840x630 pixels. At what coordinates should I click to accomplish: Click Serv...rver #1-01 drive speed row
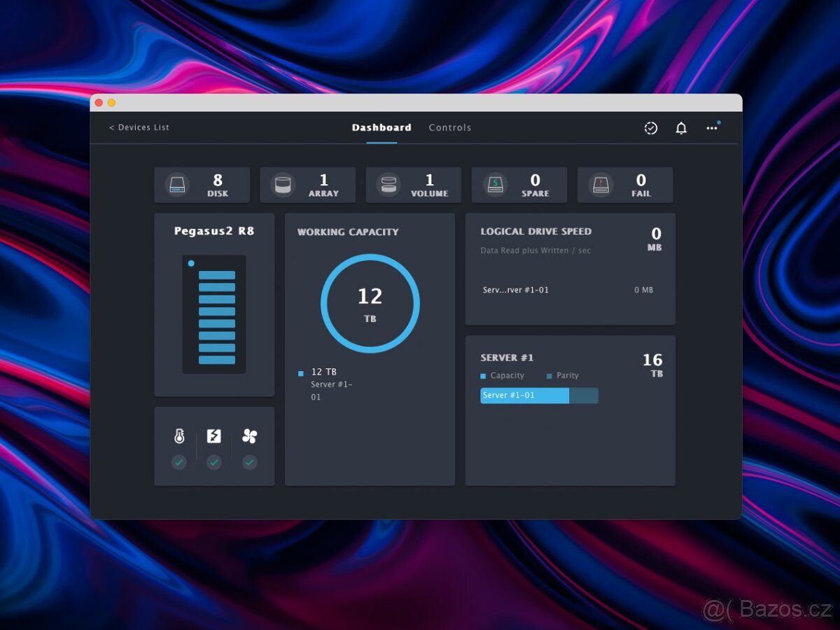[x=516, y=290]
